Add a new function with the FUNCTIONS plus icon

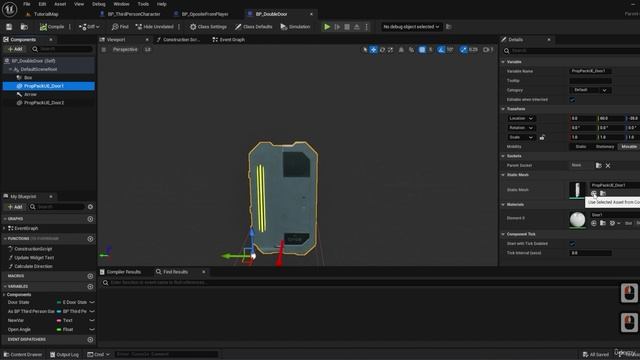point(90,239)
